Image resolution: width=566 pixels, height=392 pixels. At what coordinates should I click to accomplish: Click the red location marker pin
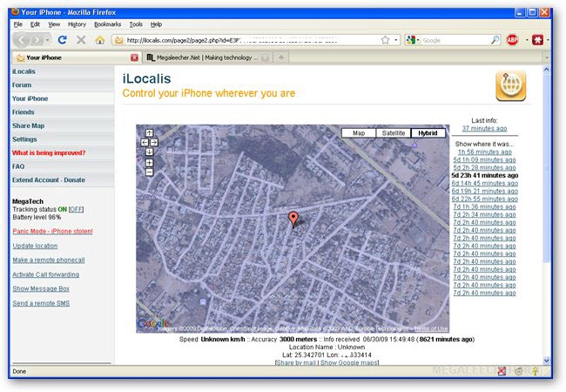(x=293, y=220)
